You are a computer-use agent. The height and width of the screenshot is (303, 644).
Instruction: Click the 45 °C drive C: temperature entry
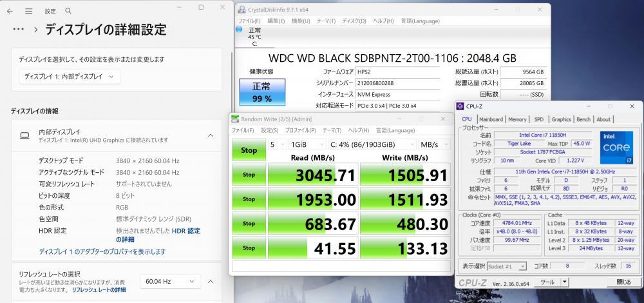pos(254,37)
